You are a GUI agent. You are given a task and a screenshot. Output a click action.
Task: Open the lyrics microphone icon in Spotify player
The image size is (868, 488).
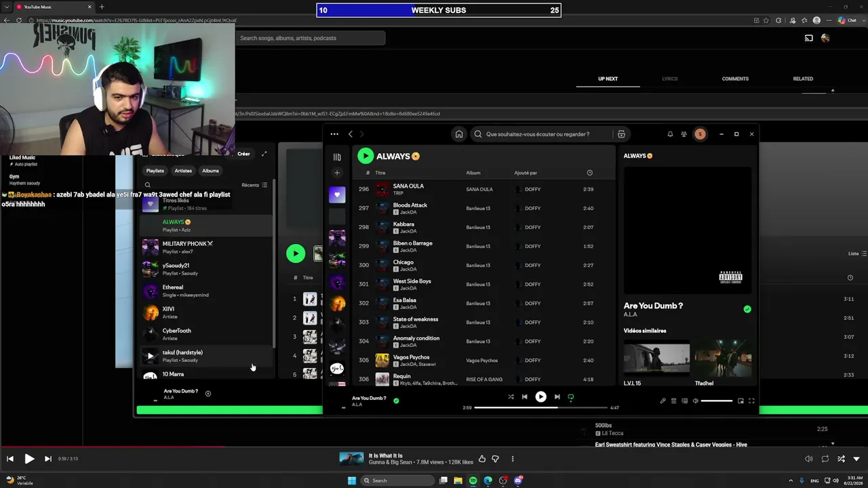[x=663, y=401]
